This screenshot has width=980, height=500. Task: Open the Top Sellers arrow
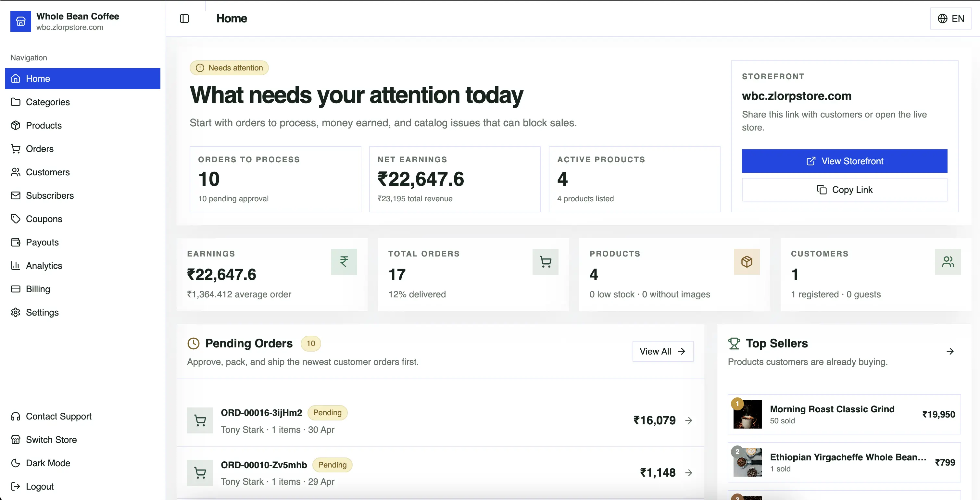coord(950,351)
